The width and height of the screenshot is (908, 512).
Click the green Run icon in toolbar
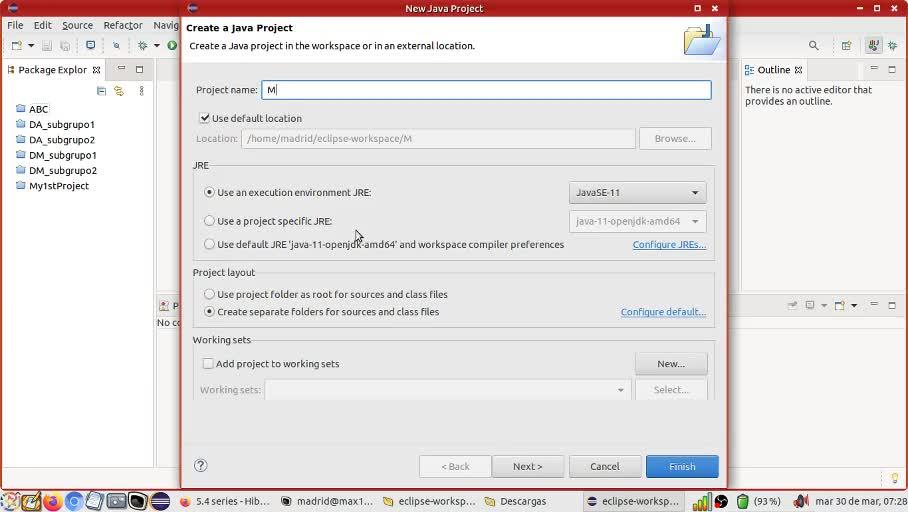point(172,45)
